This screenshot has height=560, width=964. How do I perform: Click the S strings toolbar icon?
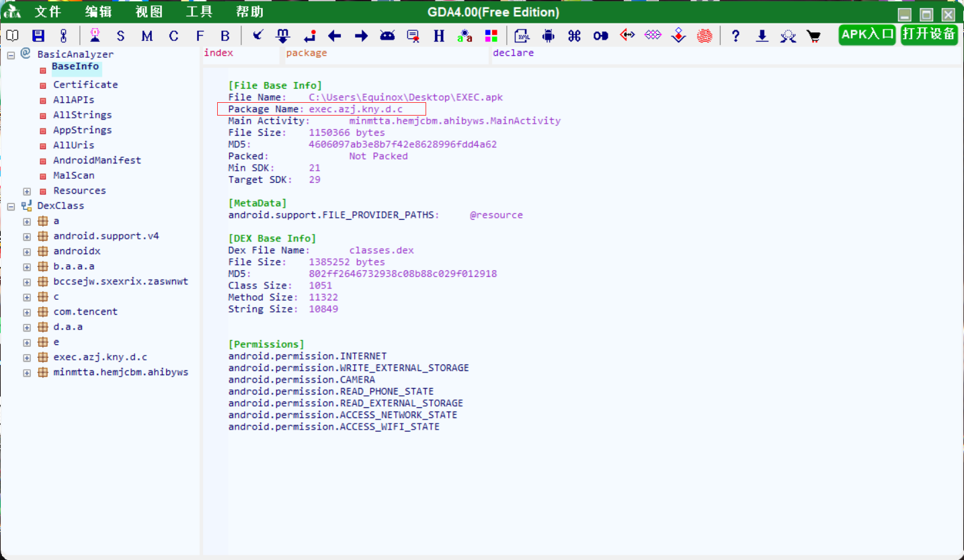click(x=120, y=36)
